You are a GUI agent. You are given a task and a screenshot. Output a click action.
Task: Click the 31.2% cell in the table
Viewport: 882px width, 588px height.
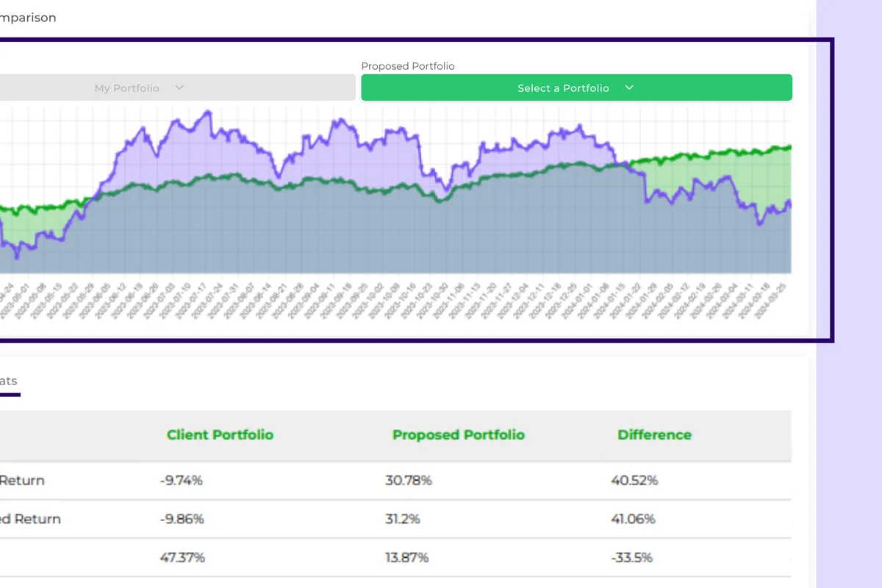402,519
